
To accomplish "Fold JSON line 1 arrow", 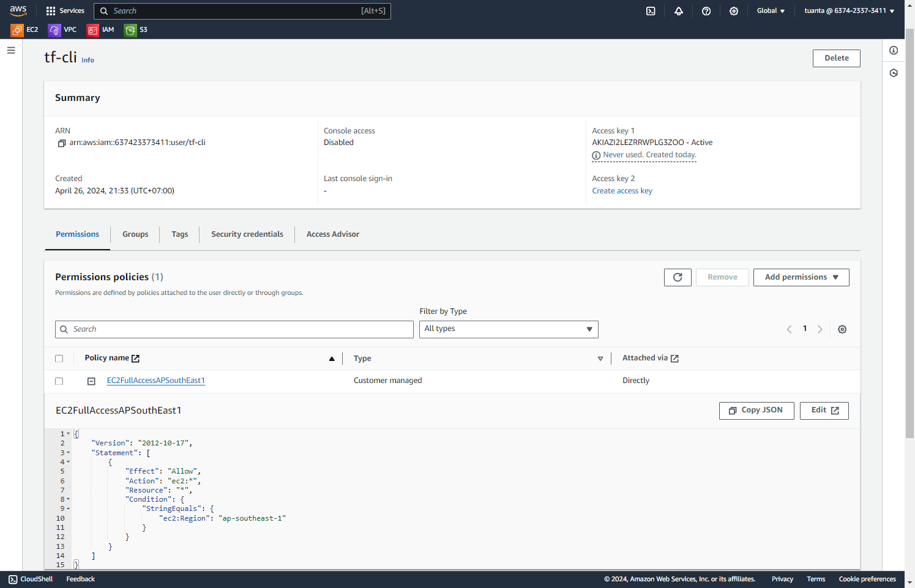I will [69, 434].
